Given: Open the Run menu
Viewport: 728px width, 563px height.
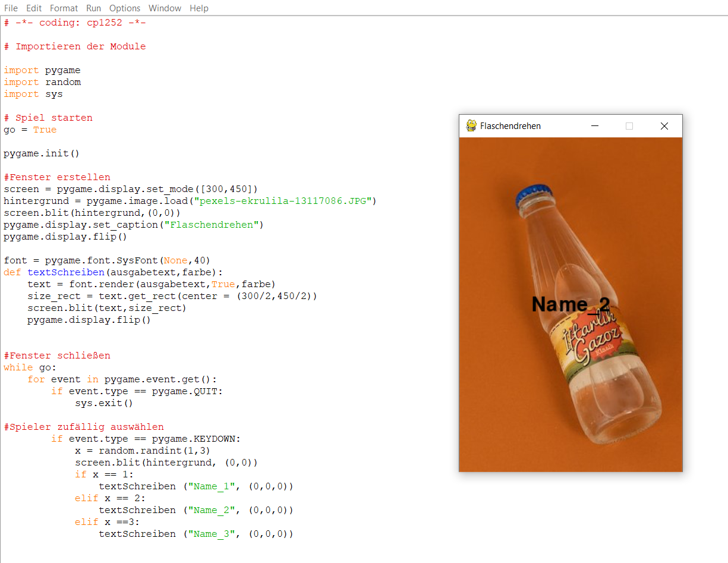Looking at the screenshot, I should [x=93, y=8].
